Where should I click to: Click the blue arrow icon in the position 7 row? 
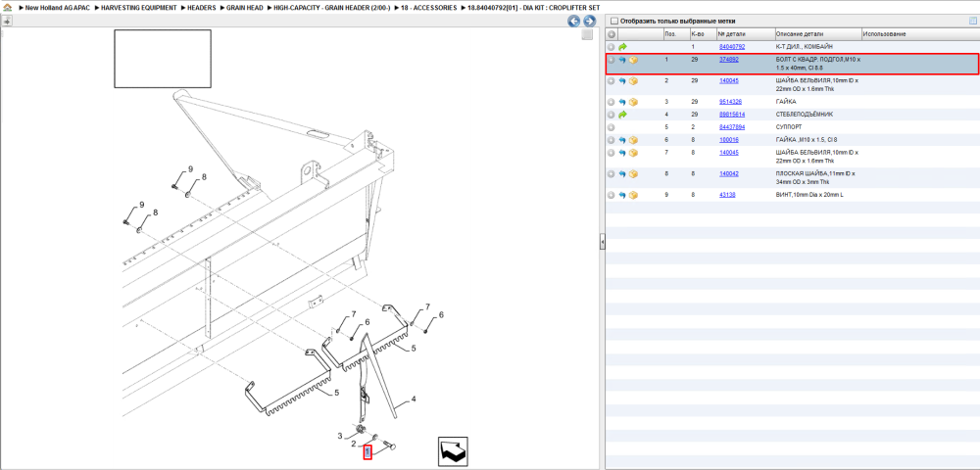[622, 153]
